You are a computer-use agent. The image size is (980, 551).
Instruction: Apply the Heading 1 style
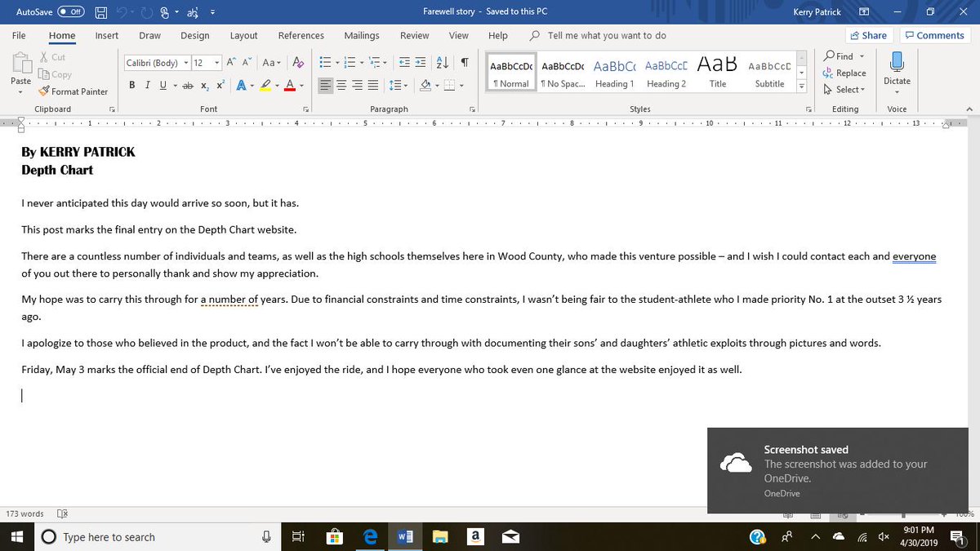click(x=614, y=73)
